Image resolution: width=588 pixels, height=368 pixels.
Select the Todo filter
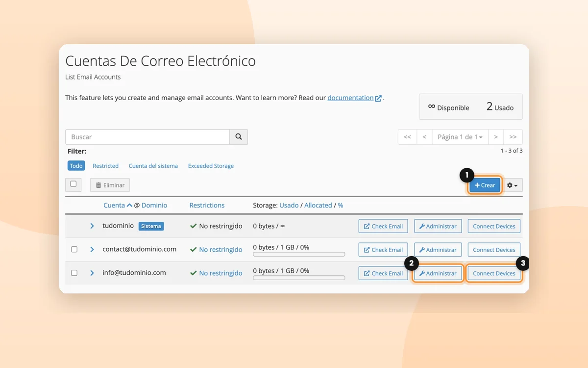[x=76, y=166]
